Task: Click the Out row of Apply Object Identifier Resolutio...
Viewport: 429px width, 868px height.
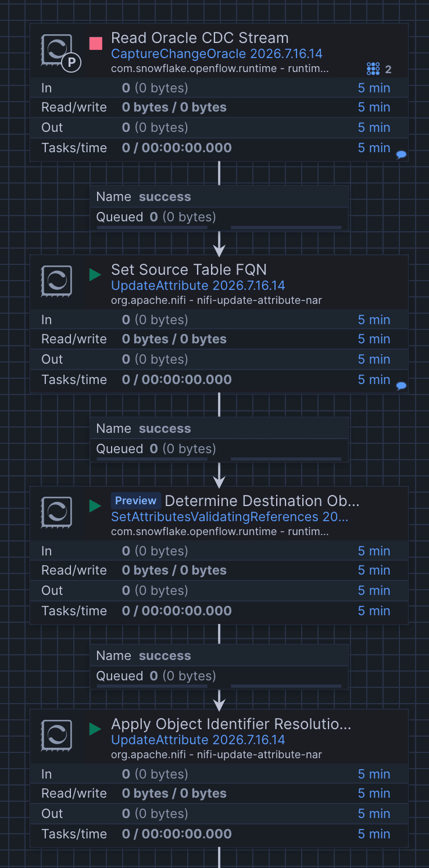Action: [x=219, y=813]
